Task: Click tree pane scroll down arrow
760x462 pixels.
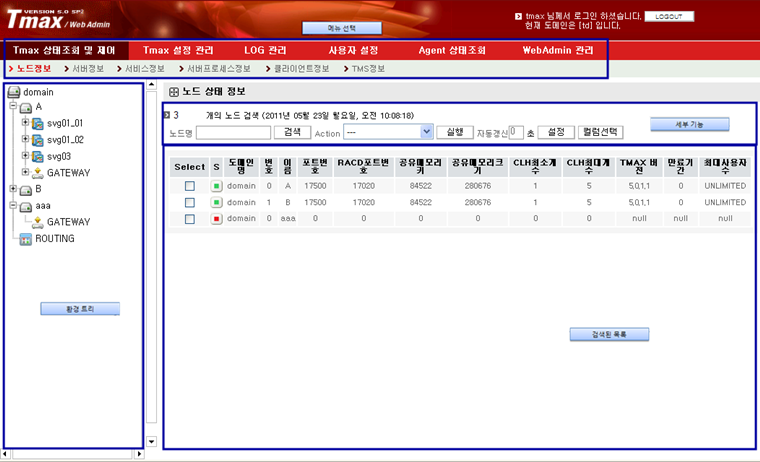Action: (x=152, y=442)
